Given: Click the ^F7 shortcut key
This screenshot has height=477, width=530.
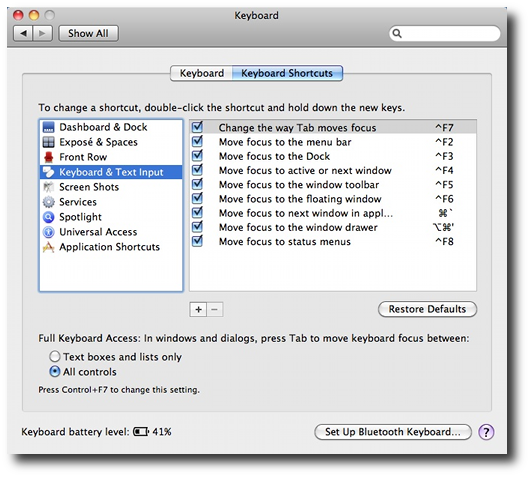Looking at the screenshot, I should coord(444,128).
